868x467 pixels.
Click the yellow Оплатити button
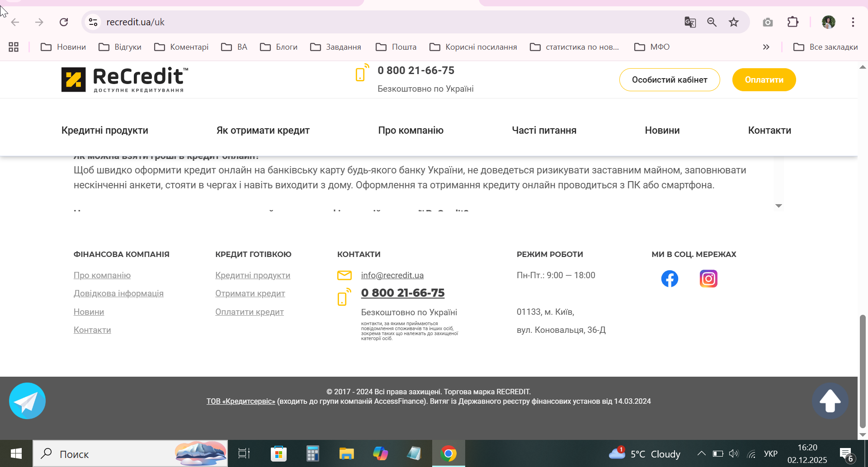[764, 79]
